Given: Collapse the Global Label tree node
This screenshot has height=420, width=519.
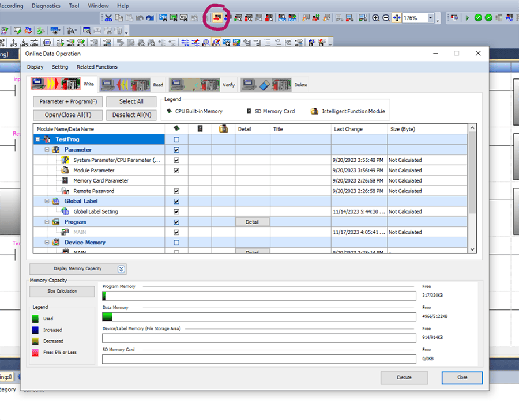Looking at the screenshot, I should (x=47, y=202).
